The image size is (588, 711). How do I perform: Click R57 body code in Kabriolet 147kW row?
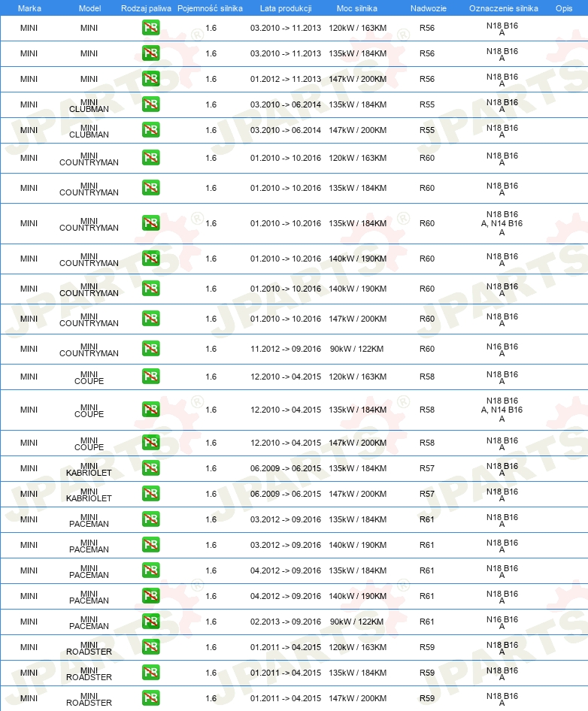coord(427,494)
